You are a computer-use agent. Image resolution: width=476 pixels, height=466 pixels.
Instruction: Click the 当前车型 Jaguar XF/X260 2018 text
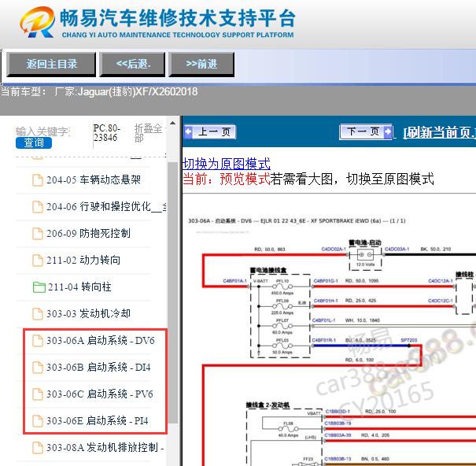99,92
